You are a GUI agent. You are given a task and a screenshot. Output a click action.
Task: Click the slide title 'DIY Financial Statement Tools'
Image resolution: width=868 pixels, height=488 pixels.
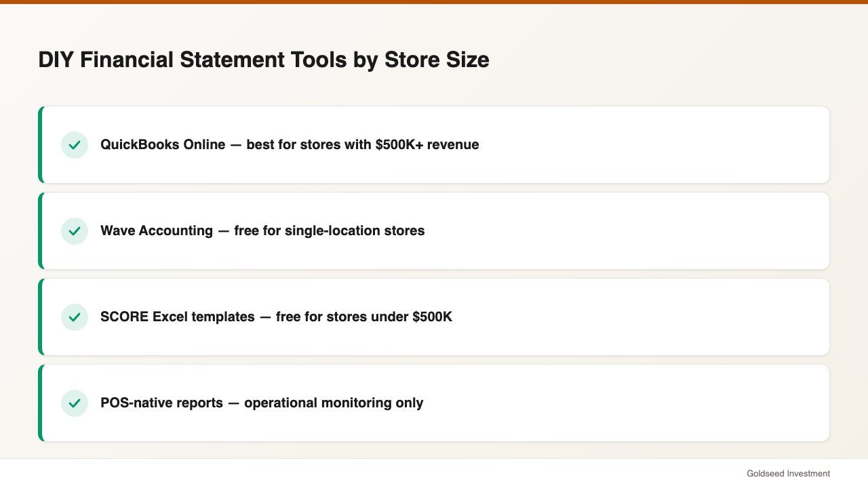(x=193, y=60)
